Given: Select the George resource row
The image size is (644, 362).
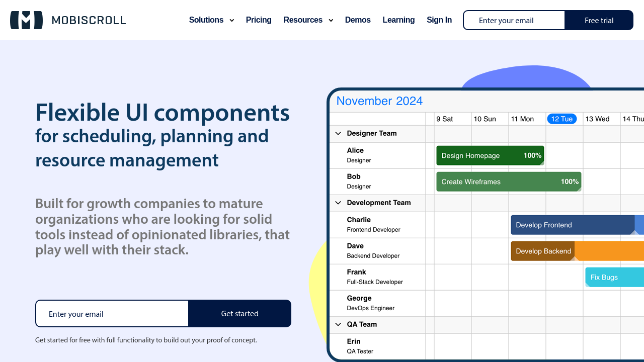Looking at the screenshot, I should (378, 303).
